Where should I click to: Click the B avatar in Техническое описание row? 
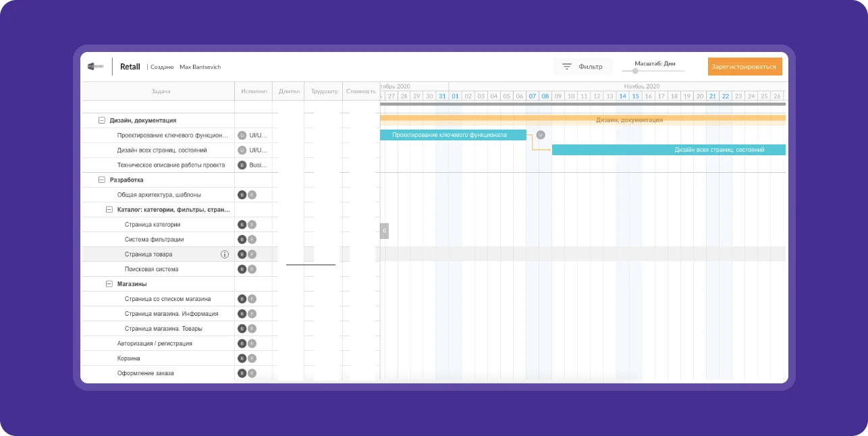coord(242,165)
